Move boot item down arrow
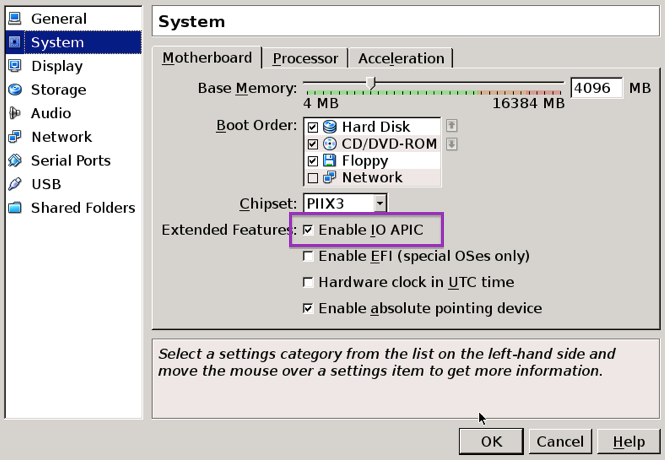Viewport: 665px width, 460px height. click(x=451, y=144)
